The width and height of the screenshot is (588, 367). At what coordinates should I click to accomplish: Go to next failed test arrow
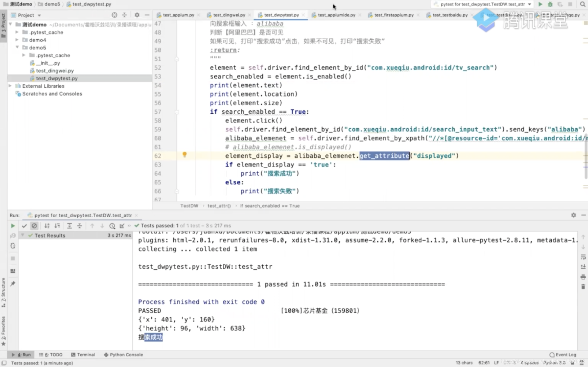pyautogui.click(x=102, y=226)
